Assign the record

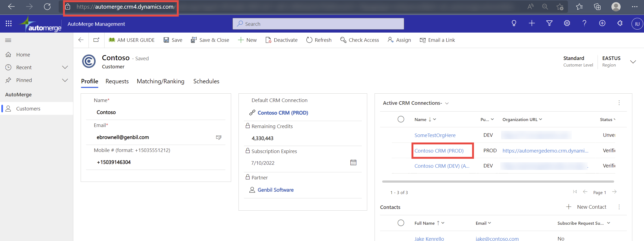400,40
